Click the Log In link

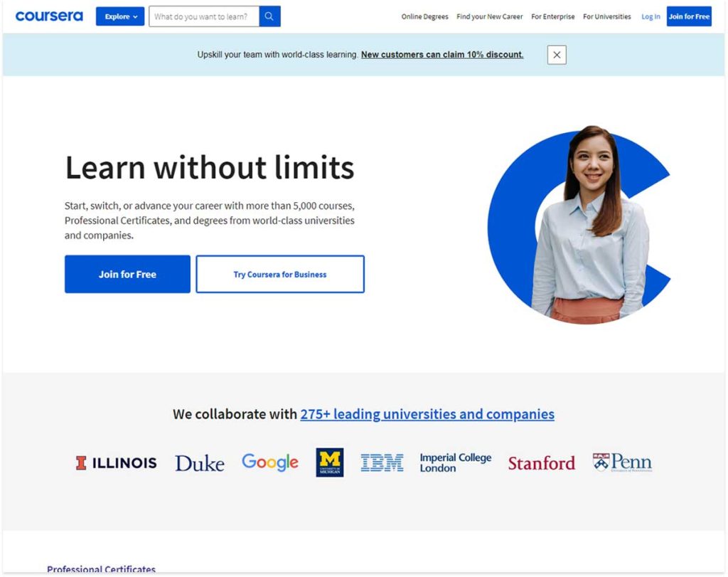tap(651, 17)
